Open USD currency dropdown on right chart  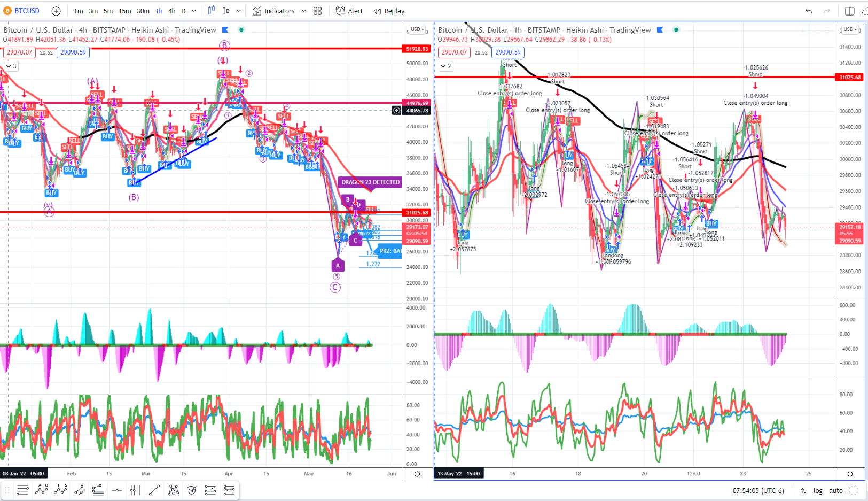click(x=850, y=29)
